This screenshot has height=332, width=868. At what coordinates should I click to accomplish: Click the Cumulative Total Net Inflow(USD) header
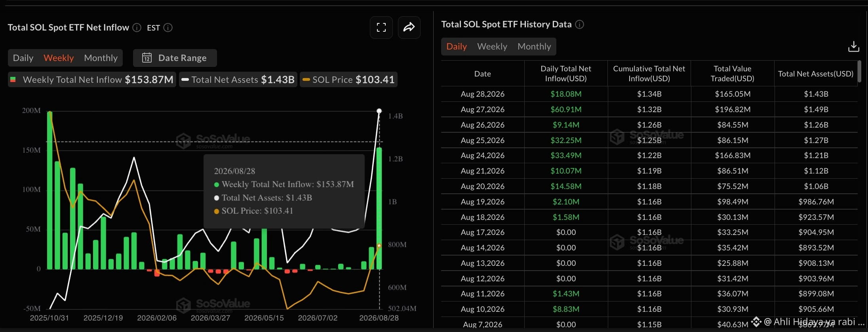(x=649, y=74)
